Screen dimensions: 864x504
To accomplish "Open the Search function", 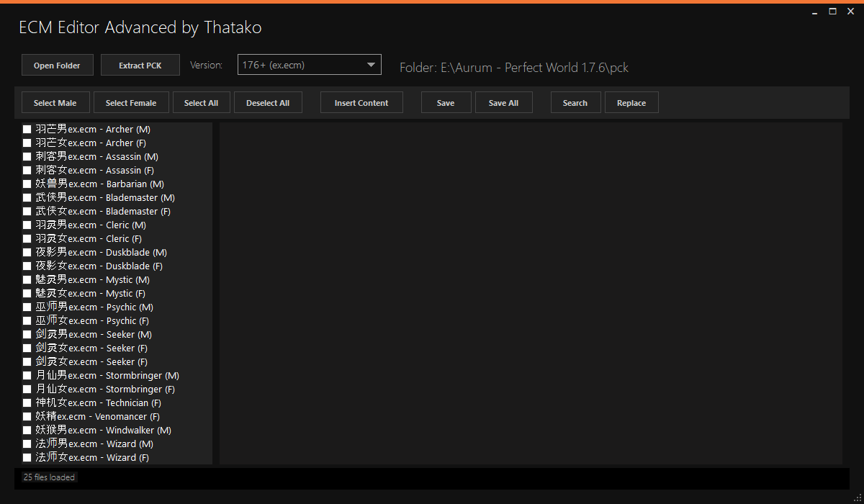I will point(575,103).
